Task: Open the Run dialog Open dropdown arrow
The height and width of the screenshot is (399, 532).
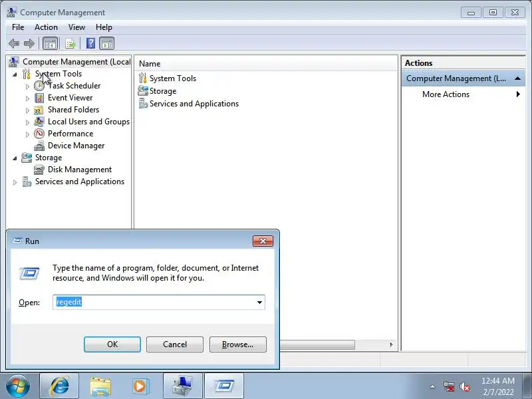Action: pyautogui.click(x=259, y=303)
